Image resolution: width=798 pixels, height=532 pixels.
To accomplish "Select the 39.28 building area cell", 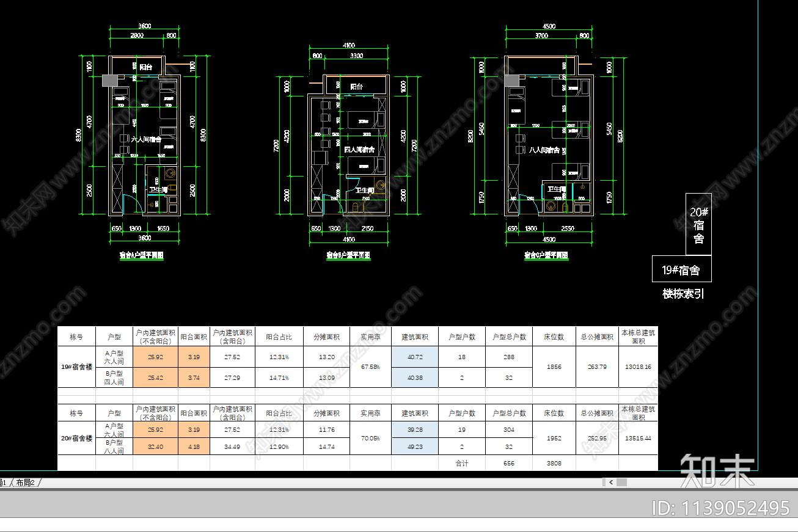I will point(415,430).
